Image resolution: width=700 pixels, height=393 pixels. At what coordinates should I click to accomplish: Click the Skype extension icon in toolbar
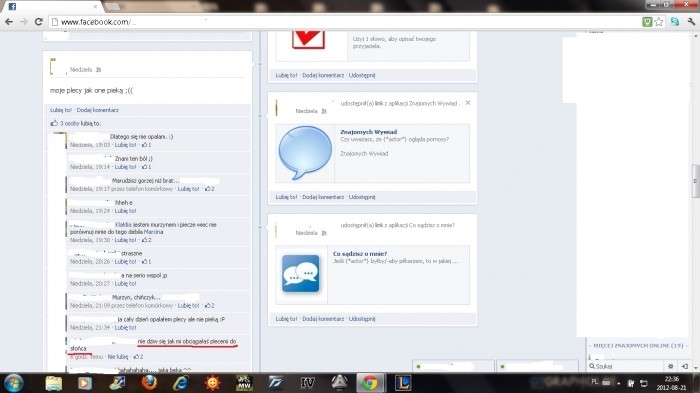pos(675,21)
